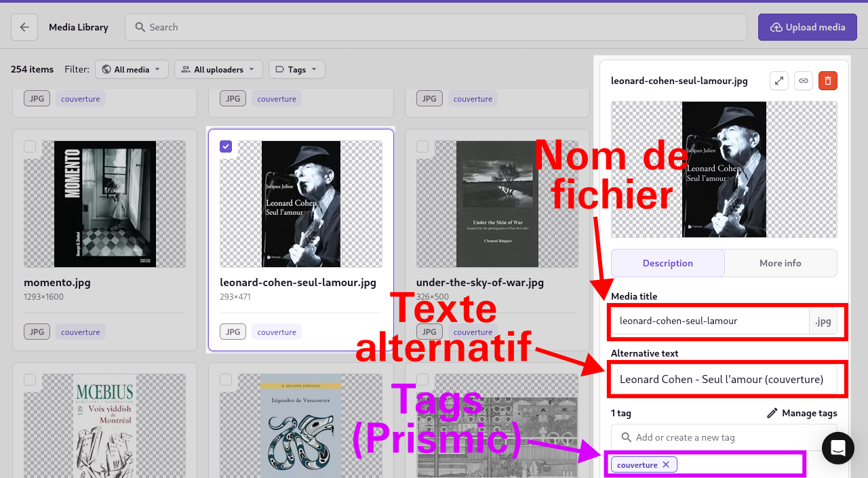Click the Media title input field
The width and height of the screenshot is (868, 478).
point(710,321)
